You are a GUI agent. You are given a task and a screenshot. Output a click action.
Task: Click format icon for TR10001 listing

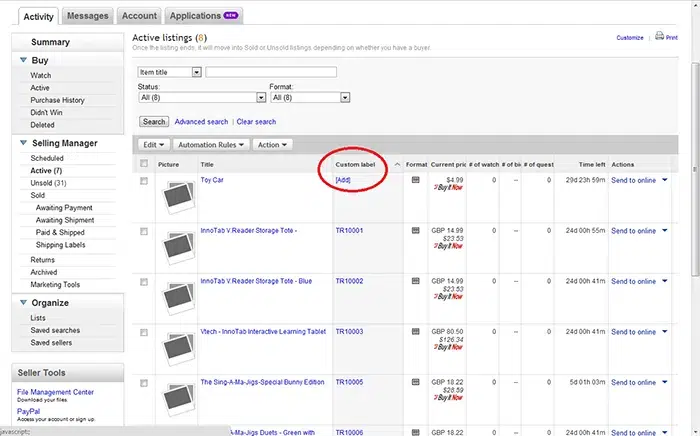click(416, 230)
